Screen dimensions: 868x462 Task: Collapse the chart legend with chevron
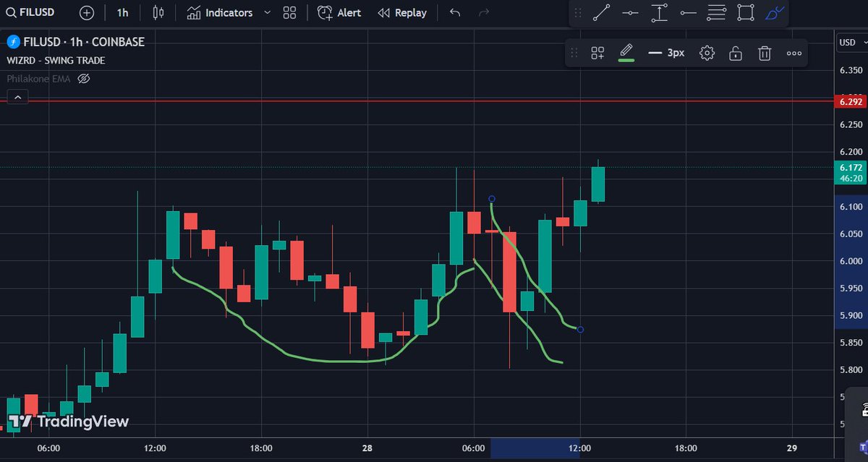17,96
